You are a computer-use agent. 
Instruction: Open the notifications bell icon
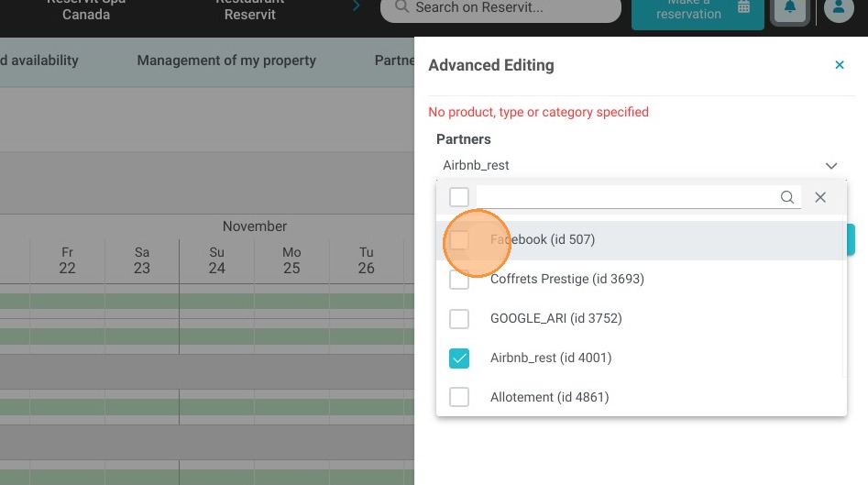tap(789, 7)
